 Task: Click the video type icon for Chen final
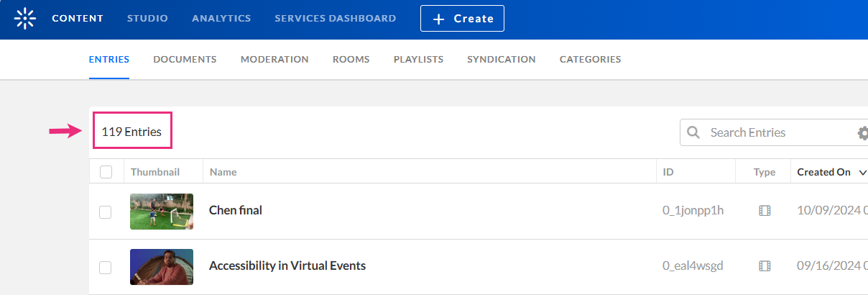(765, 211)
